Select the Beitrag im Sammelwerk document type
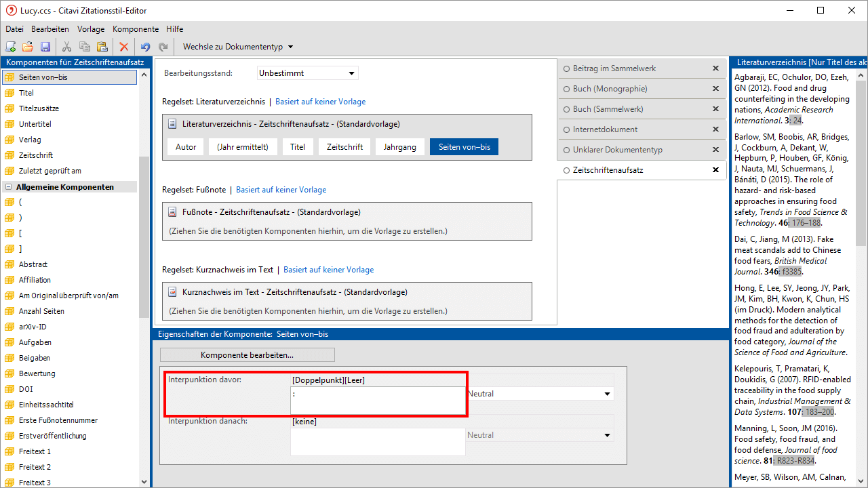This screenshot has height=488, width=868. pyautogui.click(x=614, y=68)
